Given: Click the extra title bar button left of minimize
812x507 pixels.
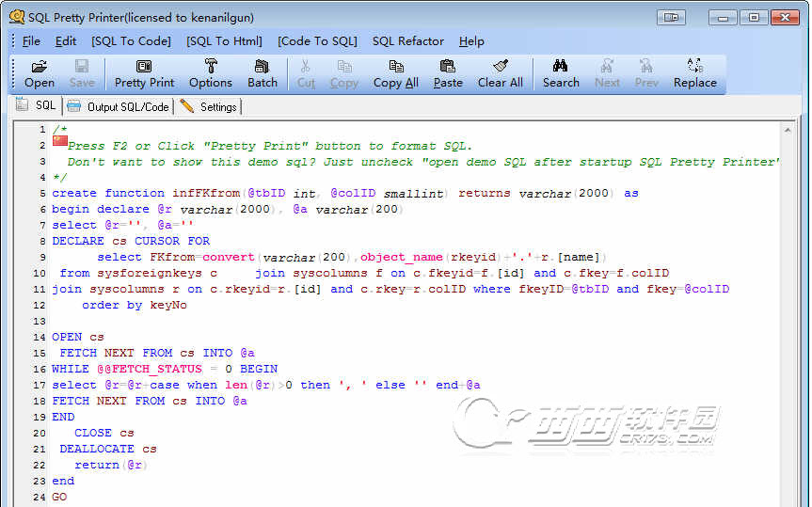Looking at the screenshot, I should pos(671,17).
